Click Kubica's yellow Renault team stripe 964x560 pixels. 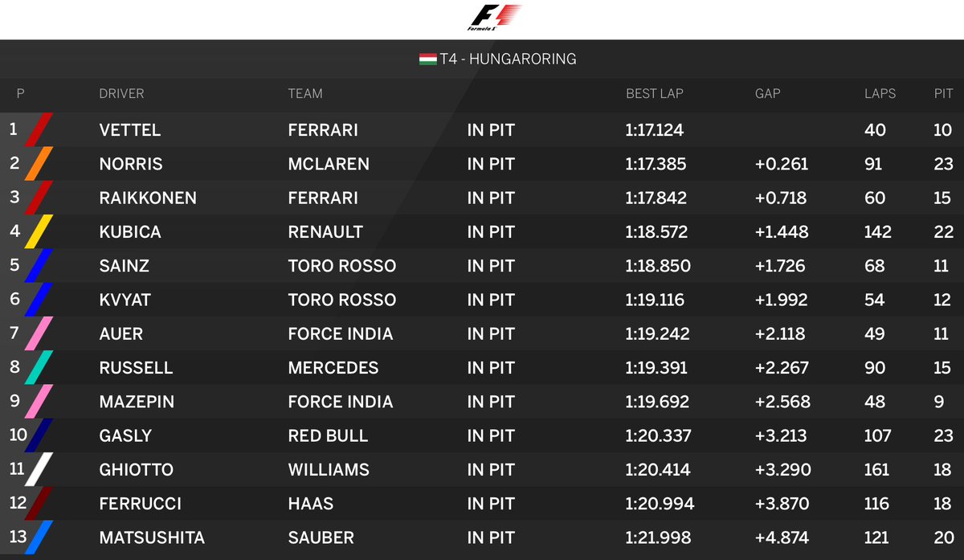[x=39, y=231]
